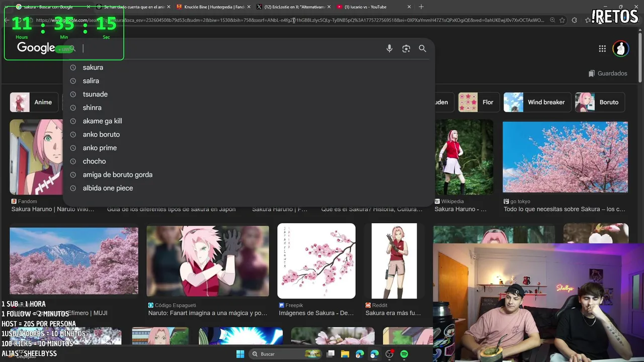The image size is (644, 362).
Task: Open Guardados saved items
Action: pyautogui.click(x=608, y=73)
